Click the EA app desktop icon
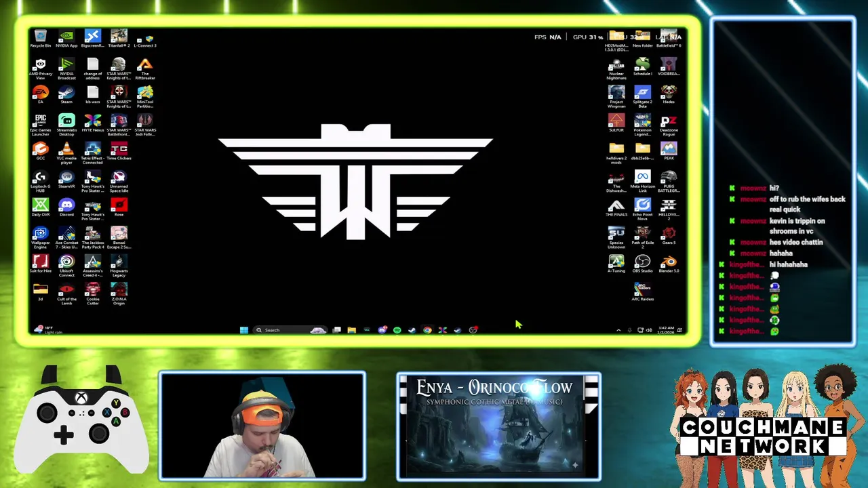The image size is (868, 488). point(40,94)
